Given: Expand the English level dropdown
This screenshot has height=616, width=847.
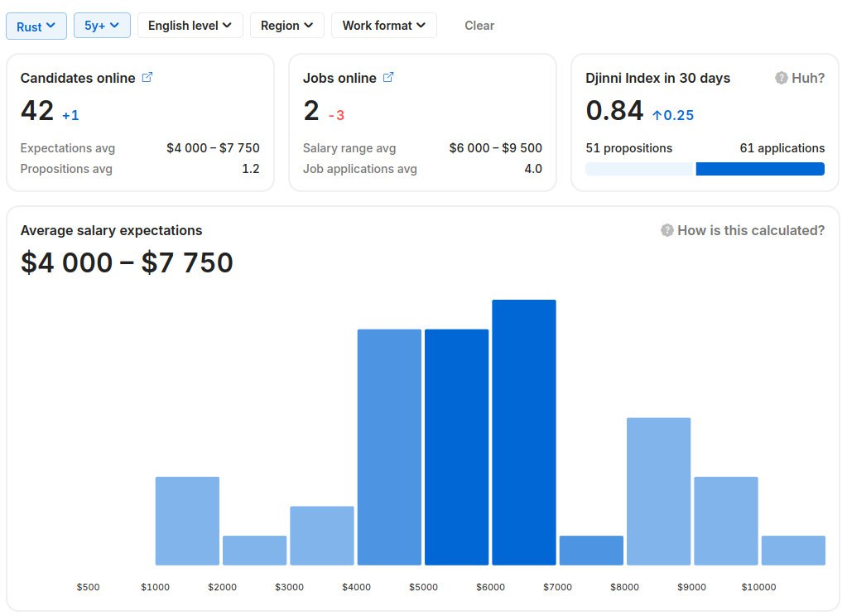Looking at the screenshot, I should coord(190,26).
